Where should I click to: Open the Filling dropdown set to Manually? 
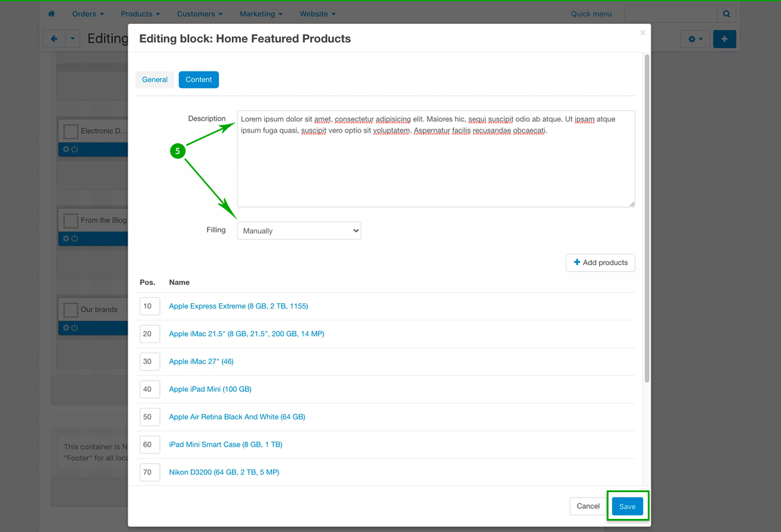click(299, 231)
